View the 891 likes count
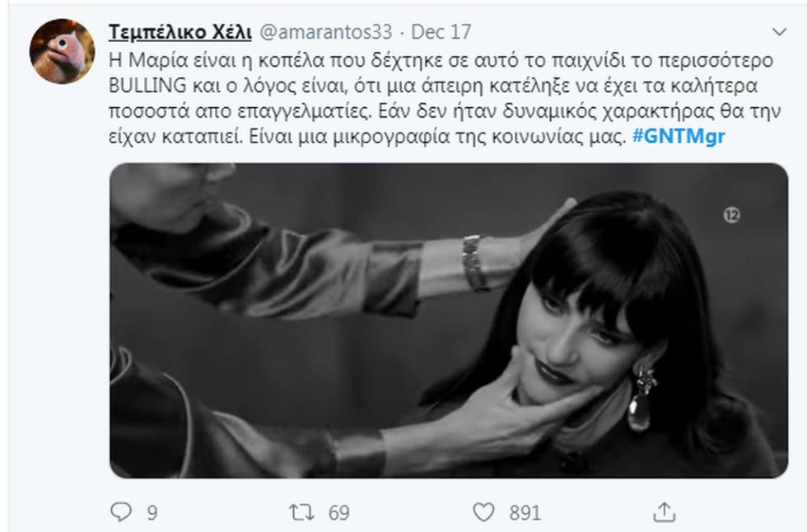 coord(525,513)
